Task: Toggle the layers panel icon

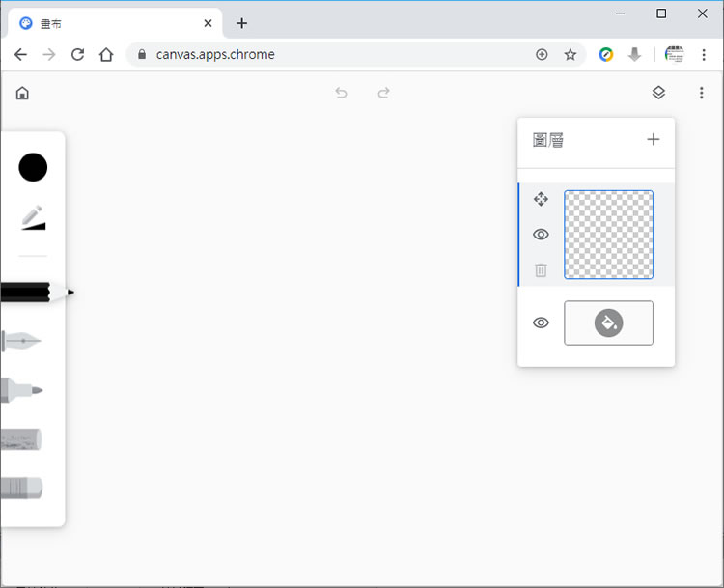Action: (x=658, y=93)
